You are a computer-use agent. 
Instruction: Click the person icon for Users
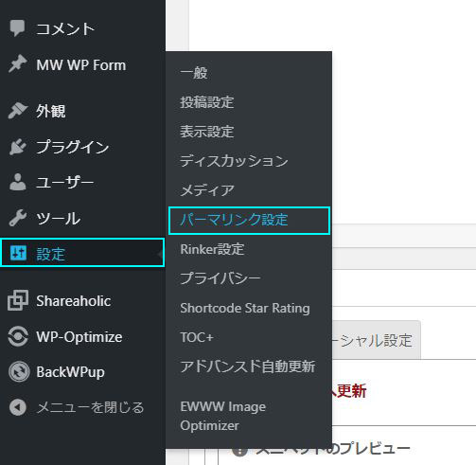(17, 182)
